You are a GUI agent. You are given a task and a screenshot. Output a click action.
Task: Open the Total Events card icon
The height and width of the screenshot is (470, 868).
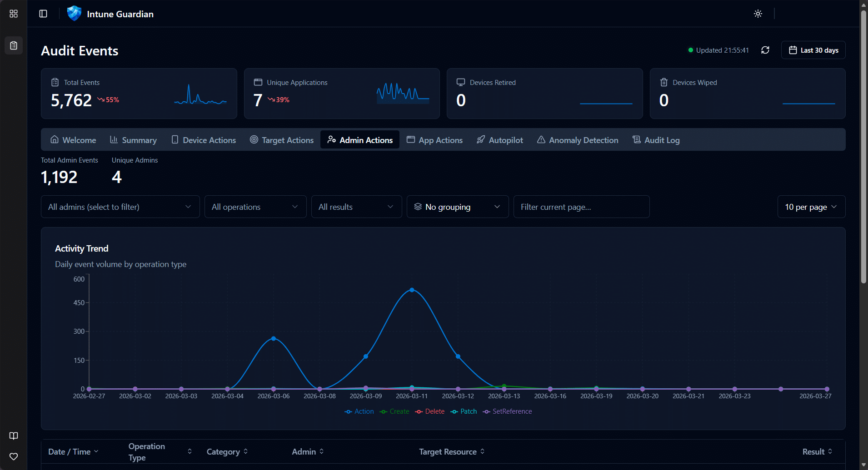click(55, 82)
